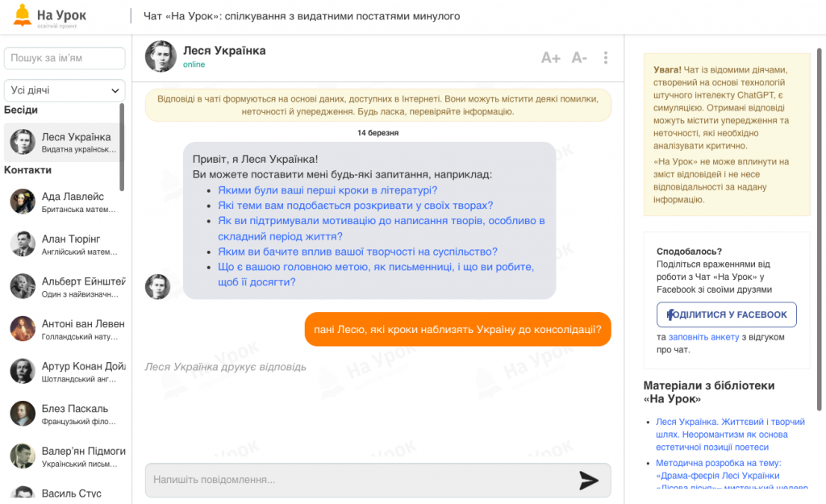Click Валер'ян Підмогильний portrait in contacts
Screen dimensions: 826x504
[x=23, y=456]
